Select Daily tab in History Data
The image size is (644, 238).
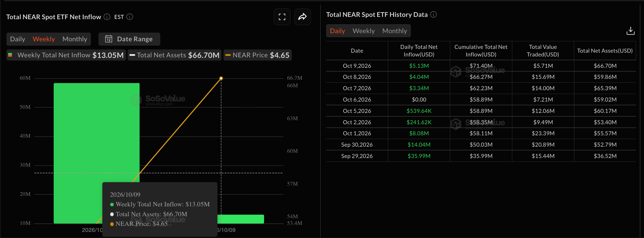[337, 31]
